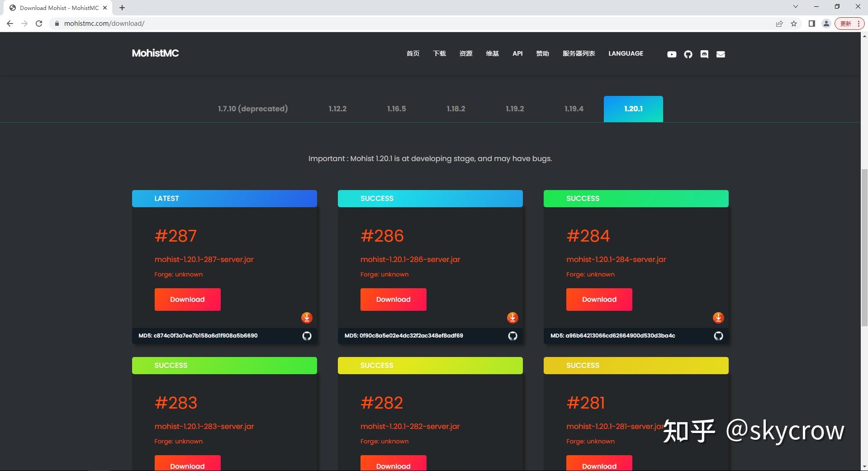Close the Download Mohist tab
Image resolution: width=868 pixels, height=471 pixels.
tap(105, 8)
